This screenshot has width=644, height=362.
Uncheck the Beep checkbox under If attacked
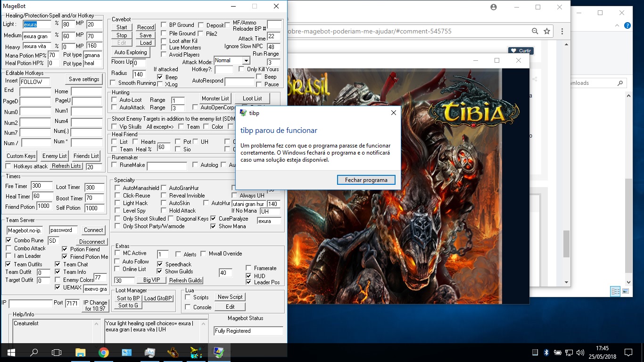click(x=160, y=77)
